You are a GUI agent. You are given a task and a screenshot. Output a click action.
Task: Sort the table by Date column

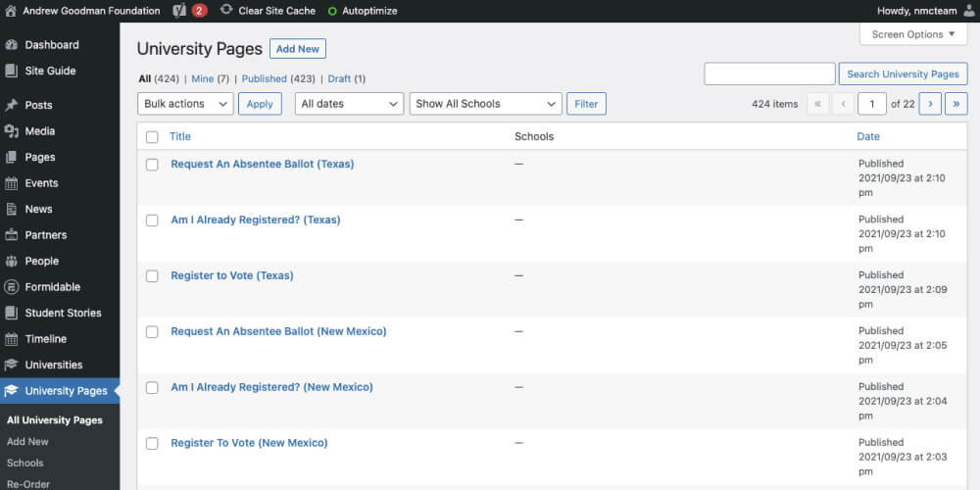pyautogui.click(x=868, y=136)
